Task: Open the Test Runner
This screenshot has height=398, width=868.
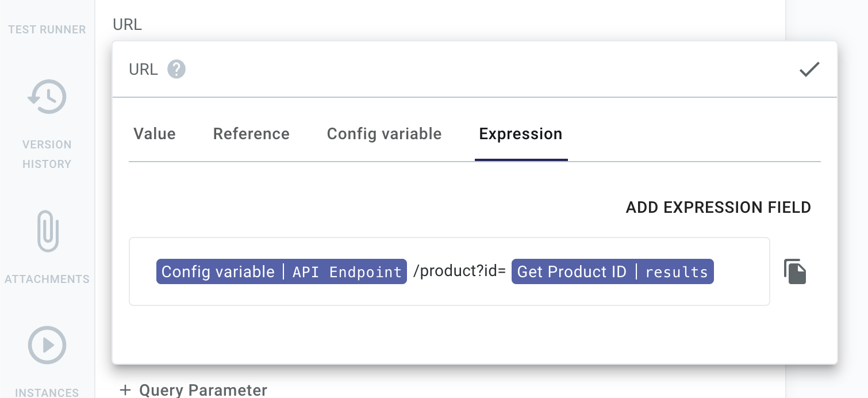Action: [x=47, y=29]
